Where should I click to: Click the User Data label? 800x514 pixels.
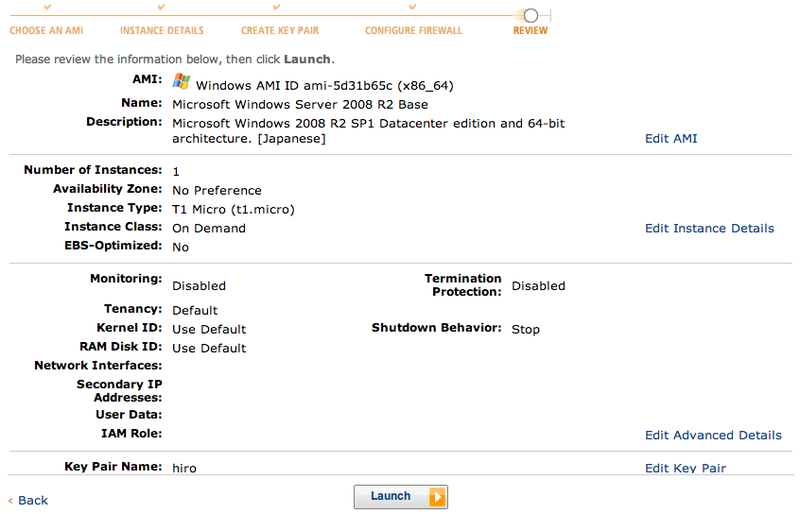(x=129, y=414)
